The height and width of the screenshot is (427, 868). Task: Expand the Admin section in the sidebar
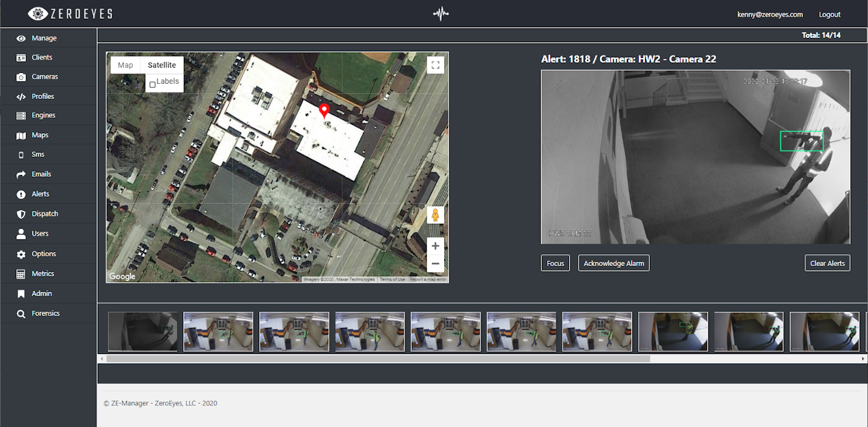click(x=40, y=293)
